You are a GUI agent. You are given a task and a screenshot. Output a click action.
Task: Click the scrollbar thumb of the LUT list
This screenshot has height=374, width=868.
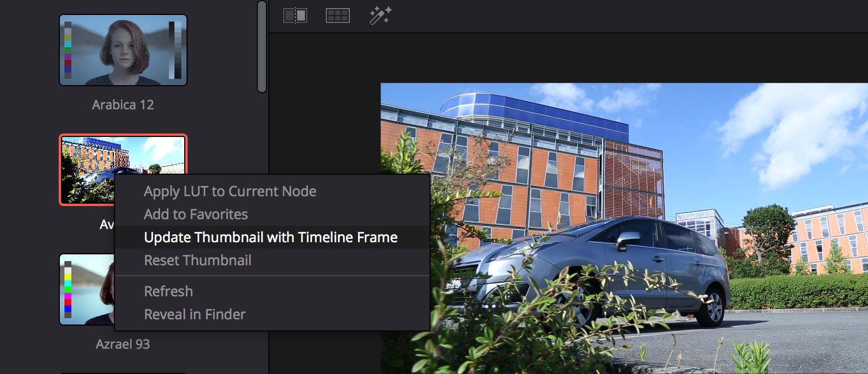261,46
